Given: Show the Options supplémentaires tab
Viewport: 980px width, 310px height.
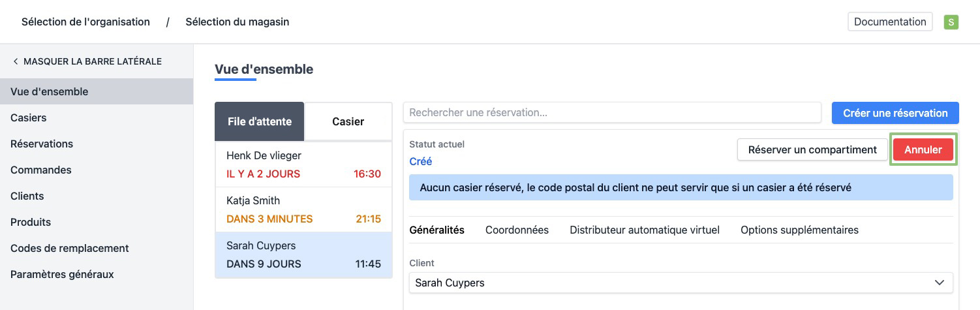Looking at the screenshot, I should click(x=799, y=230).
